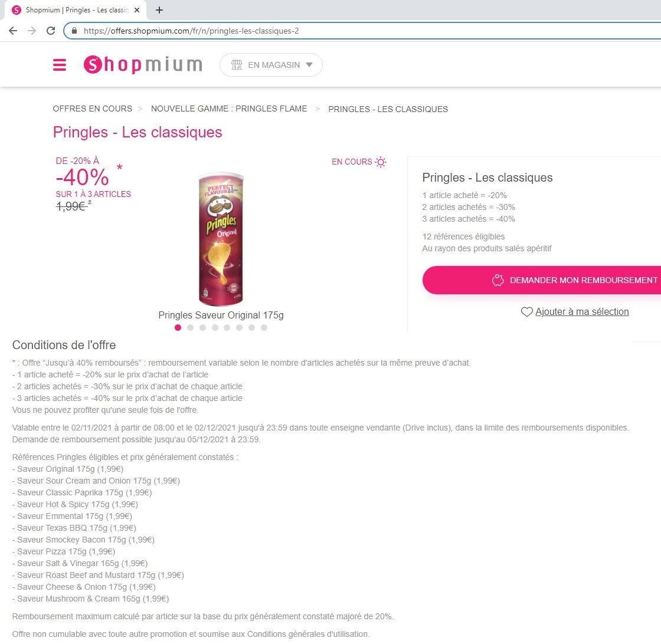Open NOUVELLE GAMME : PRINGLES FLAME breadcrumb

[229, 109]
